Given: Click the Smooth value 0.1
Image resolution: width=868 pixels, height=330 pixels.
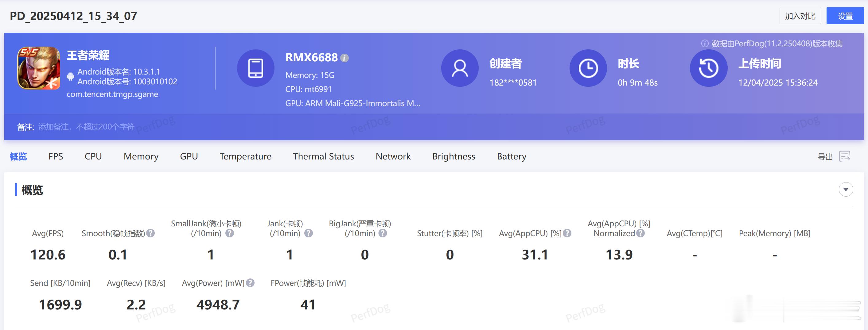Looking at the screenshot, I should pyautogui.click(x=118, y=255).
